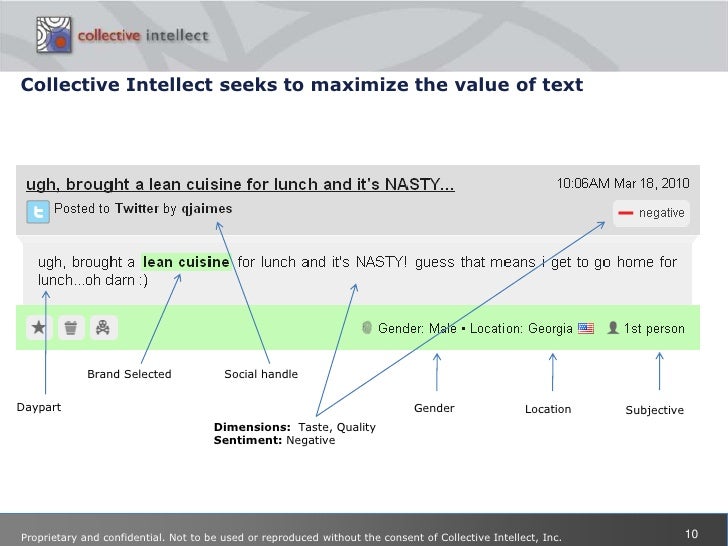Open the underlined tweet headline link
The height and width of the screenshot is (546, 728).
240,184
